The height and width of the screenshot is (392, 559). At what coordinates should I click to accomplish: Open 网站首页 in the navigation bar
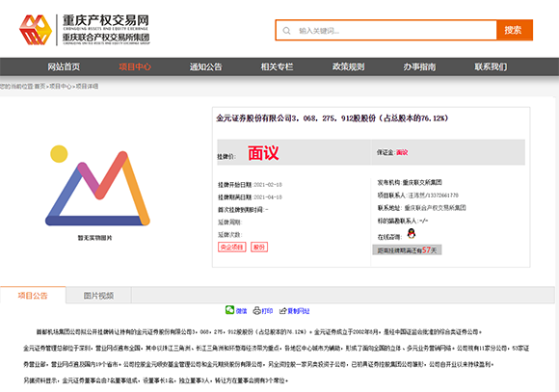coord(64,66)
